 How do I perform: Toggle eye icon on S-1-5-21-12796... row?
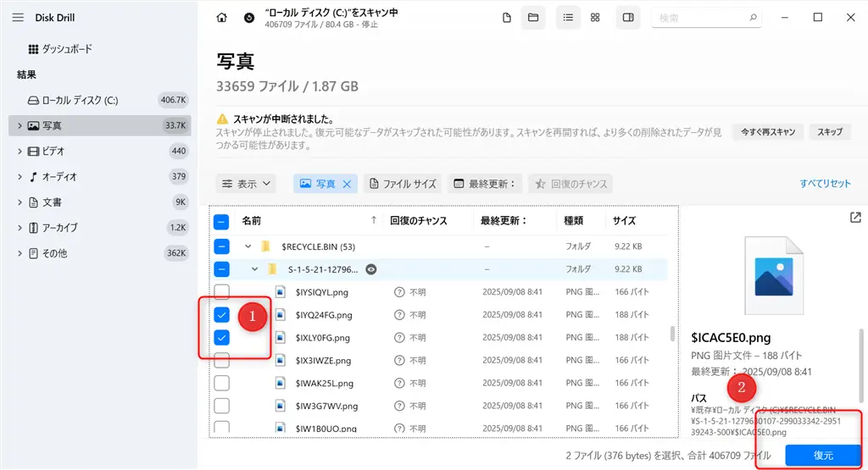pyautogui.click(x=371, y=269)
